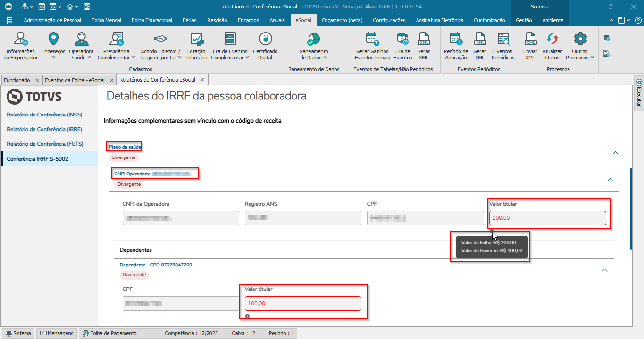
Task: Close Relatórios de Conferência eSocial tab
Action: (x=202, y=80)
